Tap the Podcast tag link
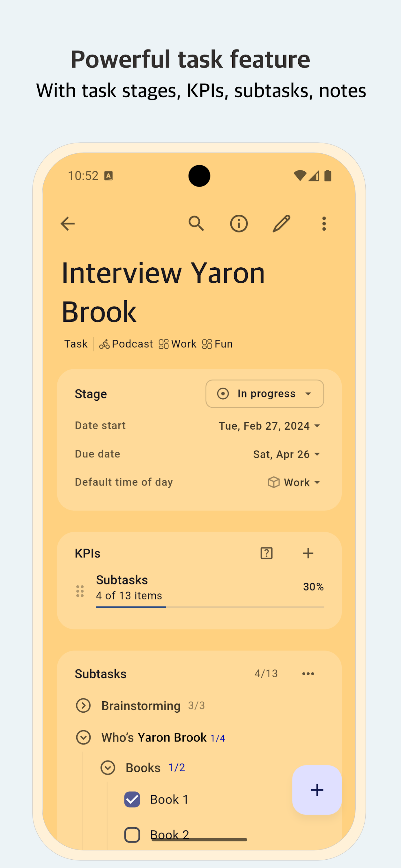Screen dimensions: 401x868 [x=126, y=344]
